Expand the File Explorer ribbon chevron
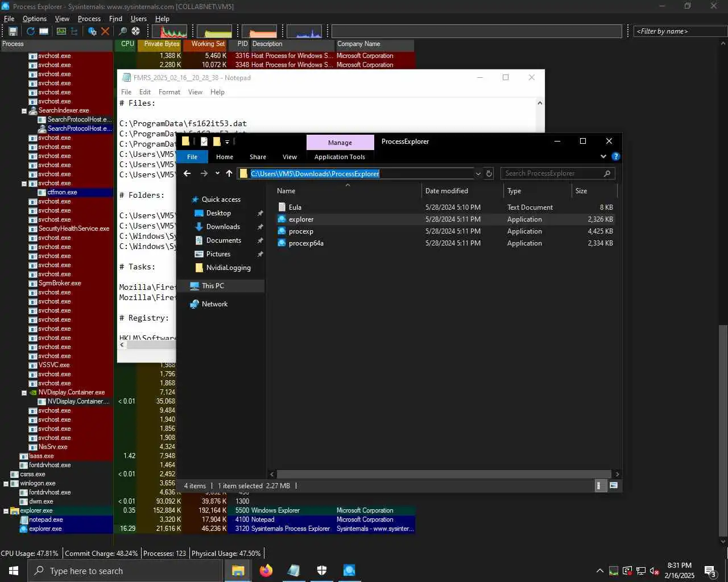This screenshot has width=728, height=582. 603,156
